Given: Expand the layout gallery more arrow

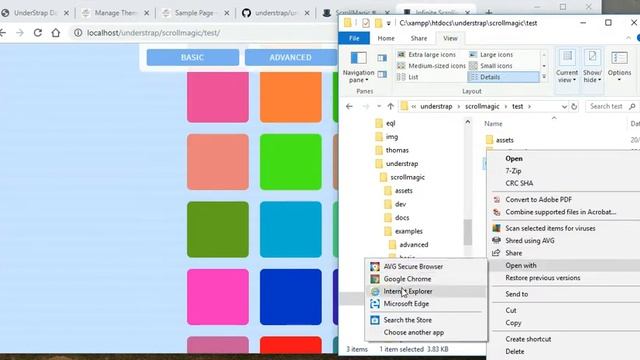Looking at the screenshot, I should click(x=544, y=77).
